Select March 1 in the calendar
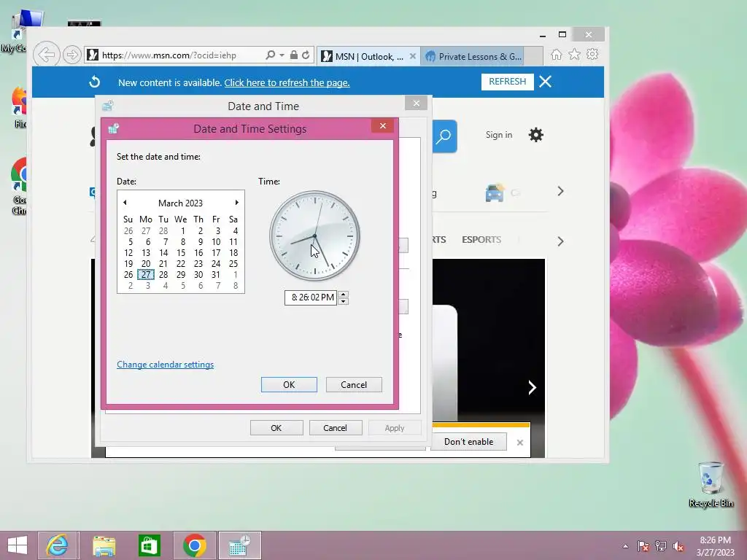The width and height of the screenshot is (747, 560). (183, 231)
